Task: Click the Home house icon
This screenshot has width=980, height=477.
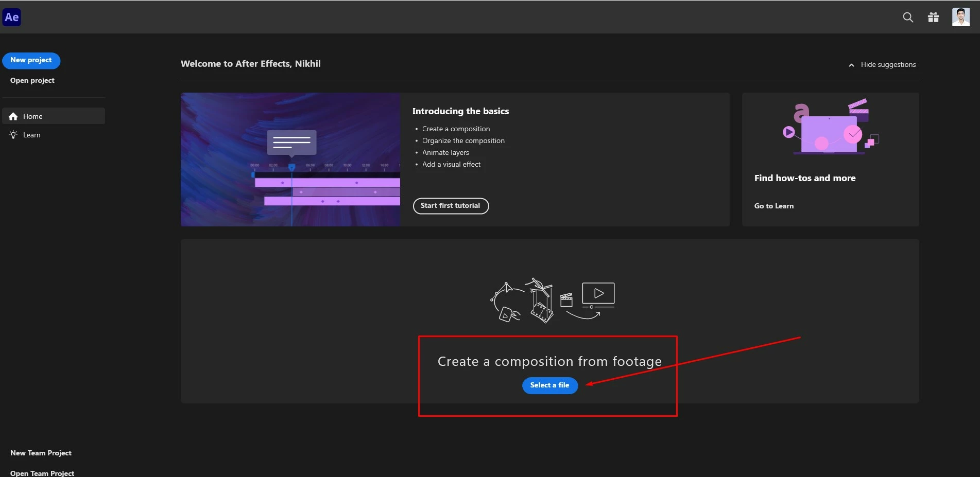Action: click(13, 116)
